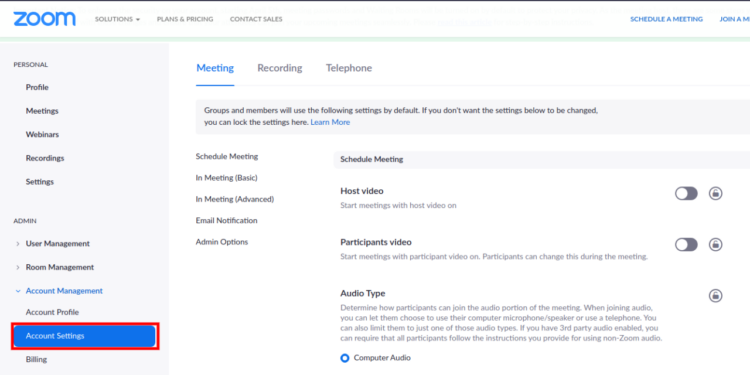
Task: Click the Join a Meeting link
Action: (735, 19)
